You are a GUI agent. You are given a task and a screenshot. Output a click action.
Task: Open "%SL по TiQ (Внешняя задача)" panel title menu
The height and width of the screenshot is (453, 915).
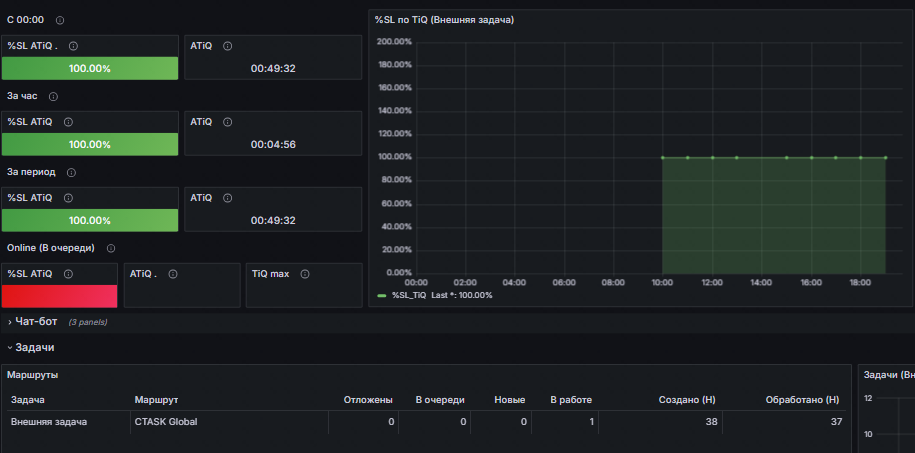(444, 20)
